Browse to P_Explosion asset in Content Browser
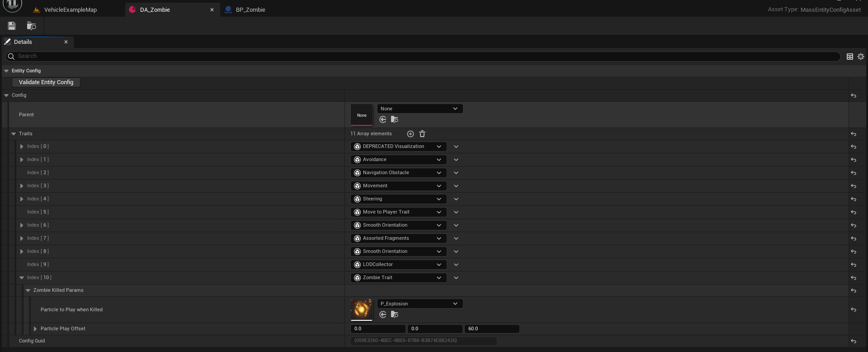The width and height of the screenshot is (868, 352). (394, 314)
